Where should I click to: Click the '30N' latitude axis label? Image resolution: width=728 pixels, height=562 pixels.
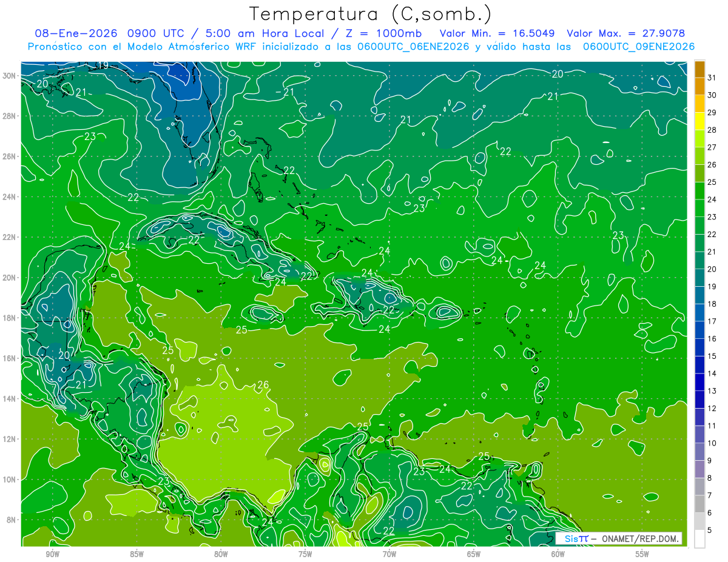(10, 75)
